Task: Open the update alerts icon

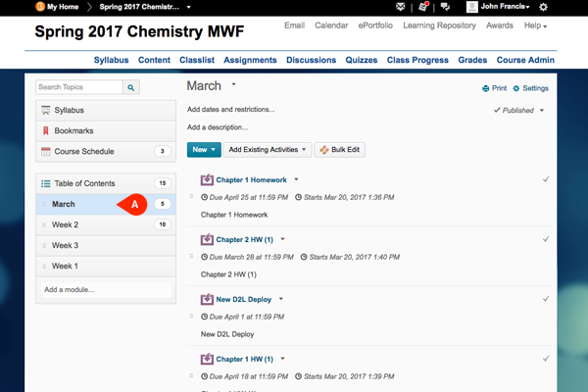Action: click(x=422, y=7)
